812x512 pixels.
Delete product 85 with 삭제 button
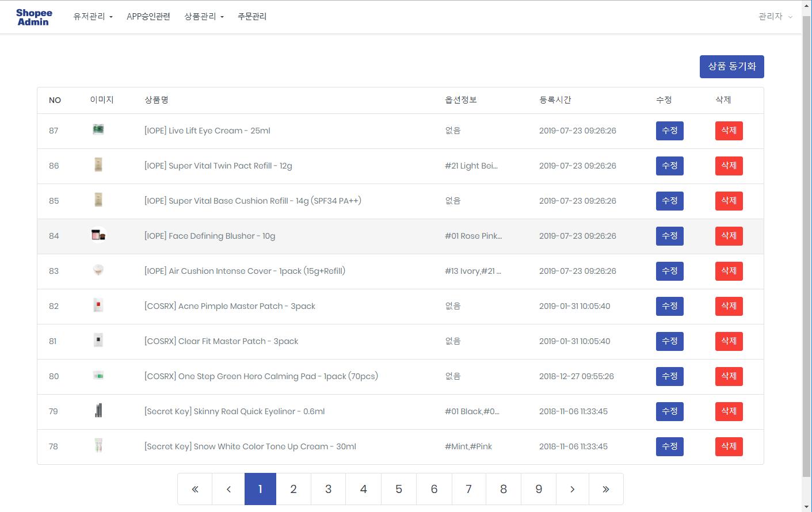click(x=729, y=201)
